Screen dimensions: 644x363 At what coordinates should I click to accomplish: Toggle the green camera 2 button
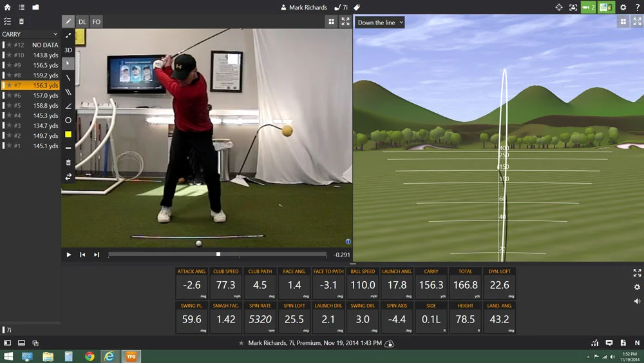(x=588, y=7)
